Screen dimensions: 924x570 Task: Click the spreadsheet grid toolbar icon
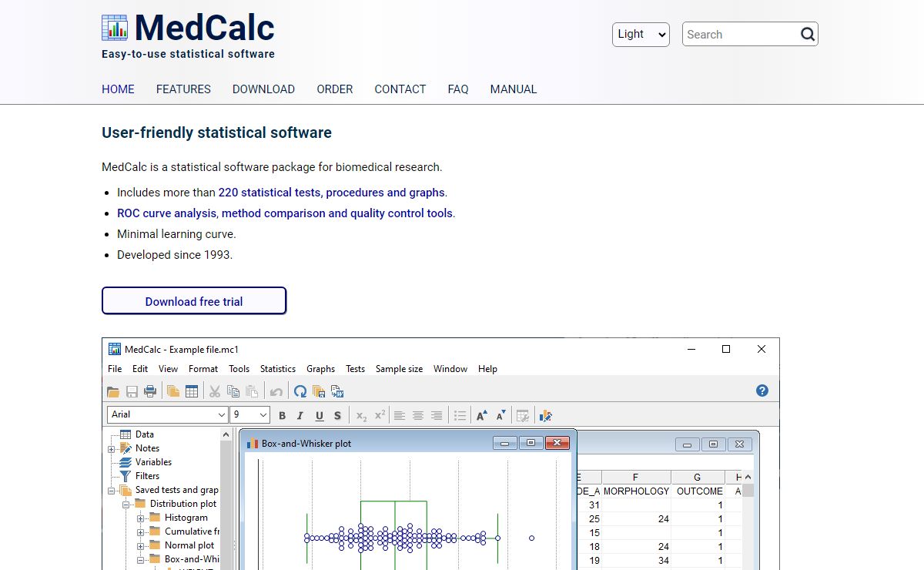[x=192, y=391]
